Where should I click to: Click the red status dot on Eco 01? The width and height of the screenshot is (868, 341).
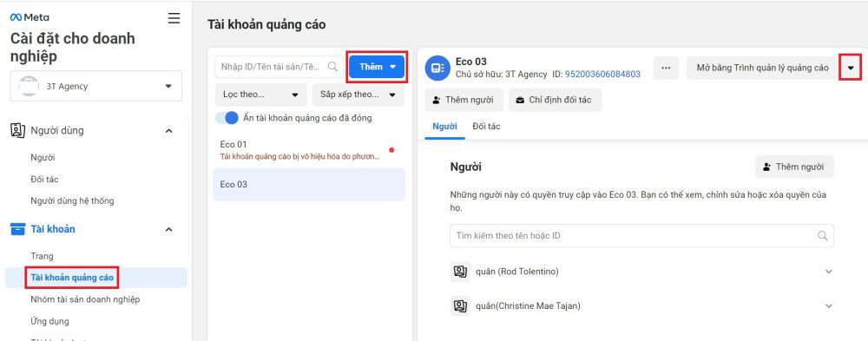(x=391, y=150)
